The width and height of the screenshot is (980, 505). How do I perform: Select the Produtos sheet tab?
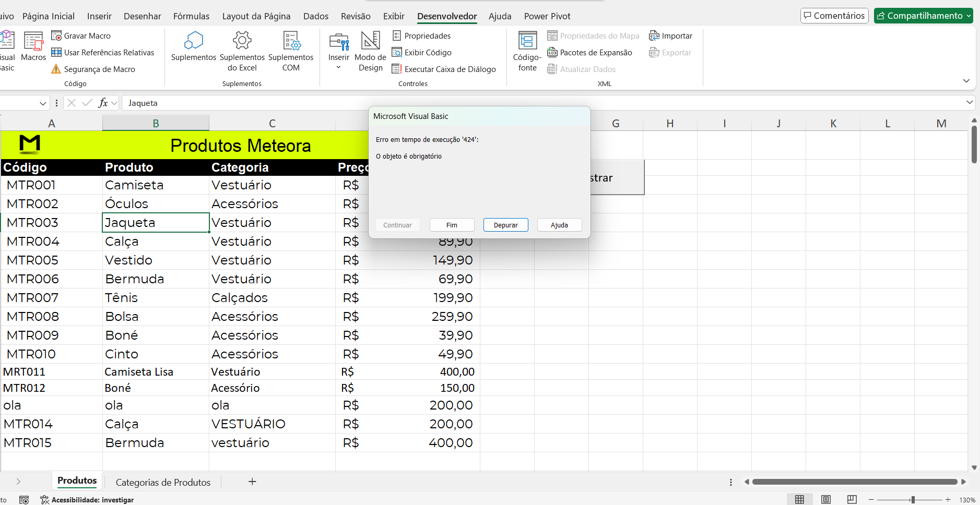(77, 480)
